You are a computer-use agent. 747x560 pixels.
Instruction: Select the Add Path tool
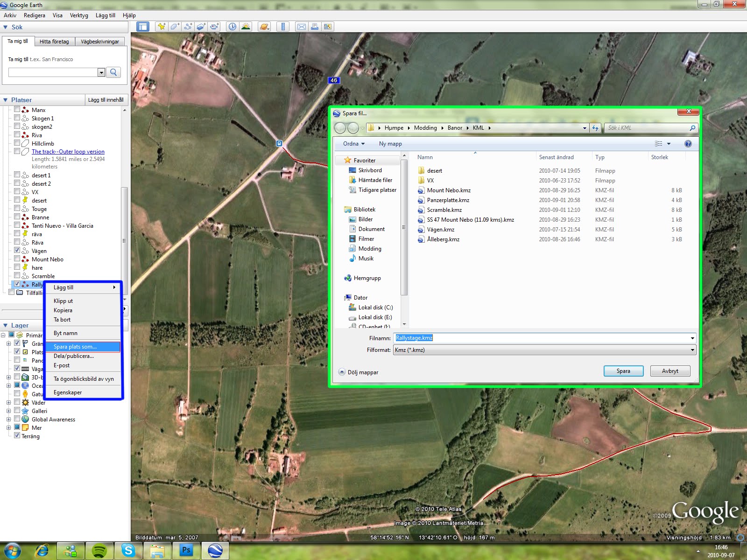coord(188,27)
